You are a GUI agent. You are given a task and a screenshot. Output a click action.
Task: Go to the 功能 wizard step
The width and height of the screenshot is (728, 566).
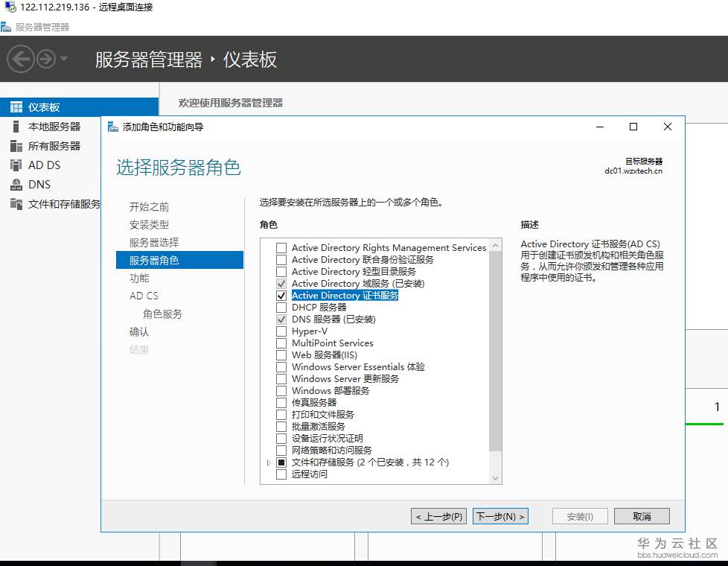coord(138,277)
